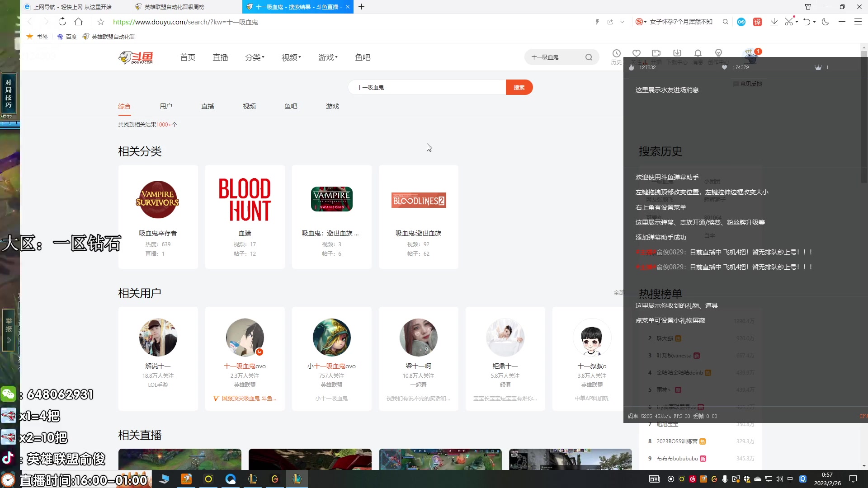Click the Sogou search engine icon

[x=639, y=22]
